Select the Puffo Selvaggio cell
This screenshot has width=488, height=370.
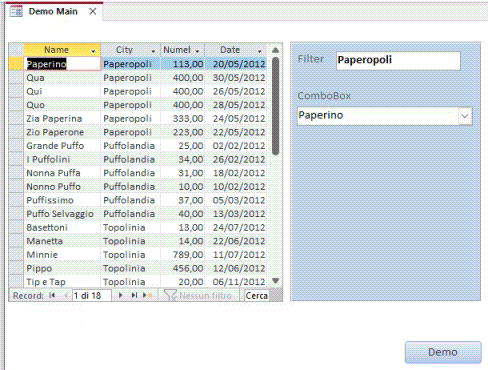(62, 214)
